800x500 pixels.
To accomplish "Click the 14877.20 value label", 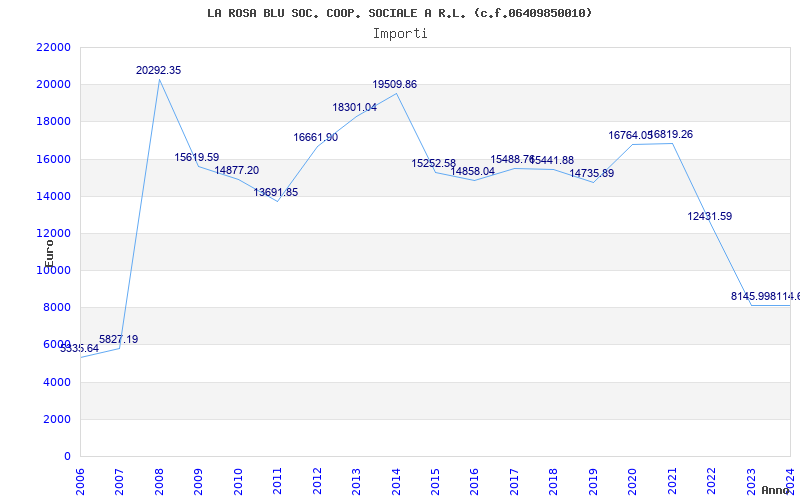I will pyautogui.click(x=236, y=170).
